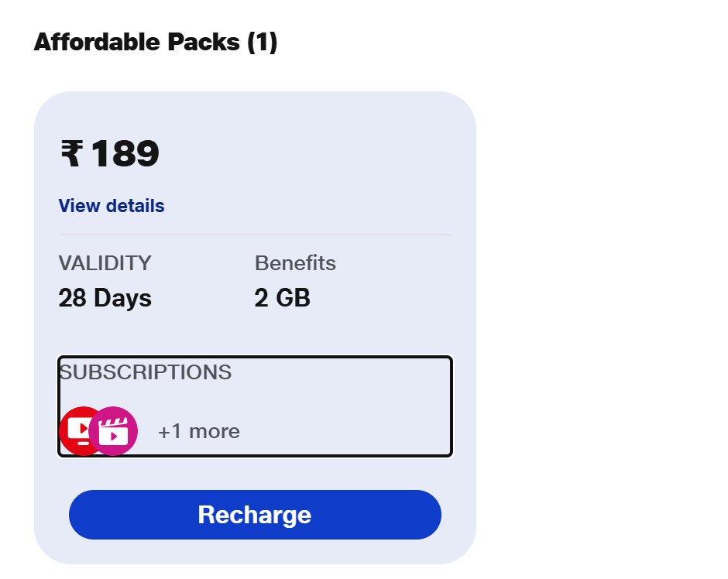Image resolution: width=728 pixels, height=579 pixels.
Task: Click the pink clapperboard subscription icon
Action: tap(115, 431)
